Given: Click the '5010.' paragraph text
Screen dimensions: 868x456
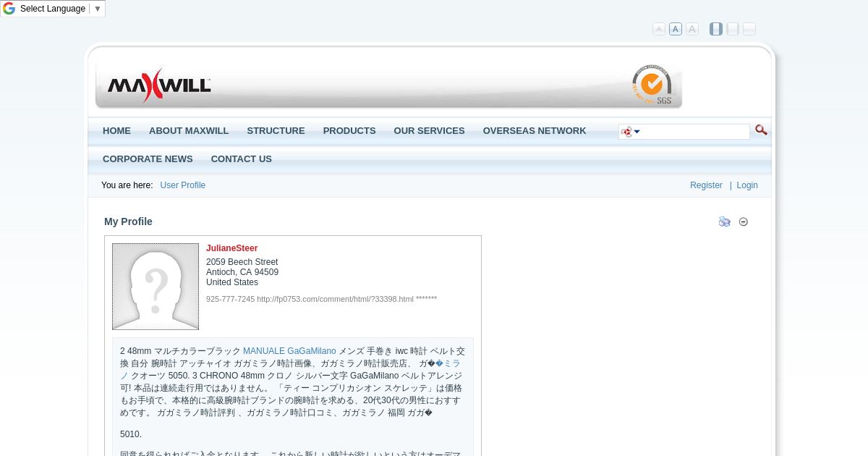Looking at the screenshot, I should pyautogui.click(x=131, y=434).
